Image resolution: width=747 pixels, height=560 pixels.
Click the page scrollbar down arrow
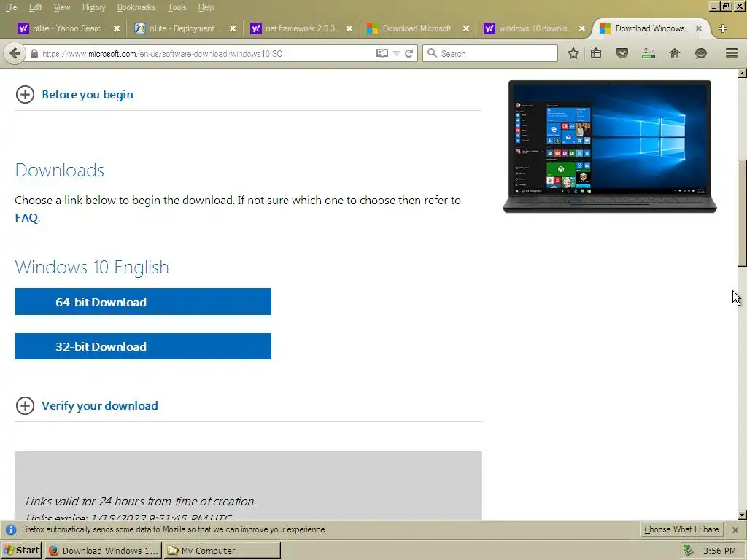click(x=742, y=515)
